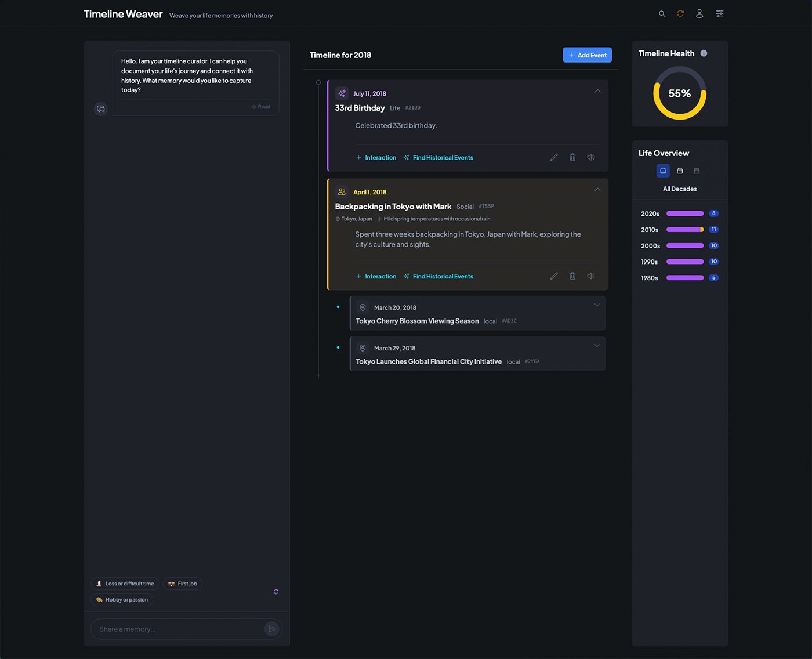Delete the Backpacking in Tokyo event
The width and height of the screenshot is (812, 659).
point(572,276)
